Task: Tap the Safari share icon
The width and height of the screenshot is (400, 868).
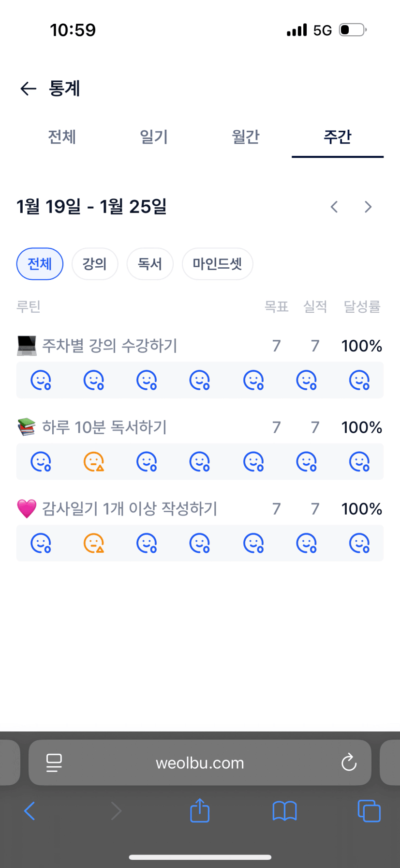Action: point(200,810)
